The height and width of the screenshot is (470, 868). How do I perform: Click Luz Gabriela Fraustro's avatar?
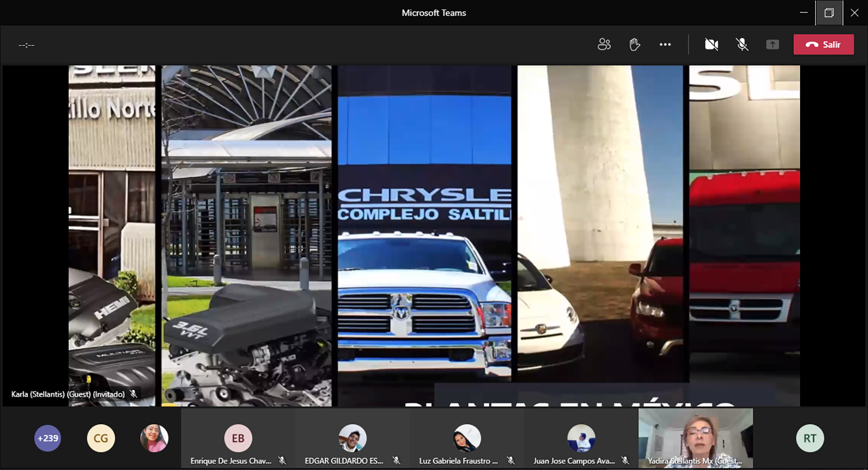point(467,438)
